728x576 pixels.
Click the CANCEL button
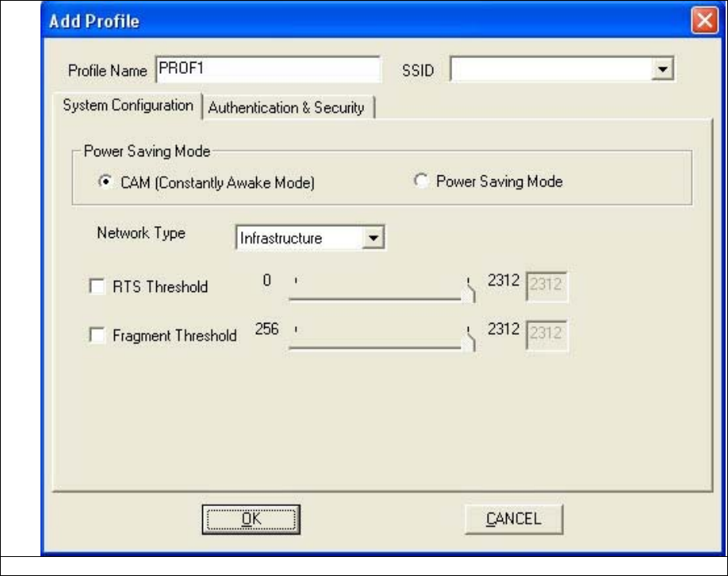514,520
